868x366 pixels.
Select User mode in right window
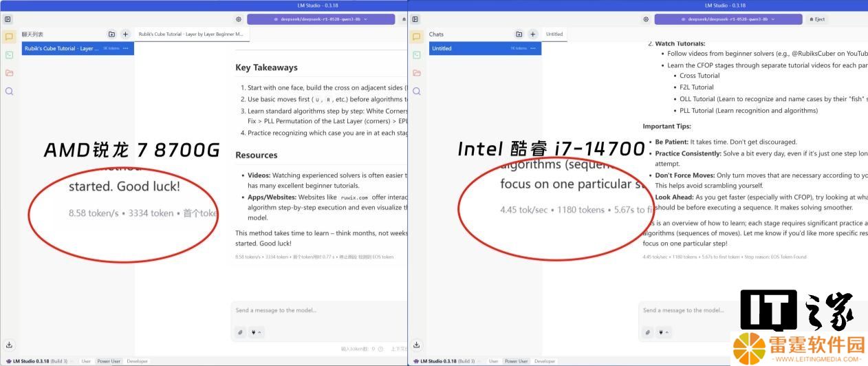tap(493, 361)
